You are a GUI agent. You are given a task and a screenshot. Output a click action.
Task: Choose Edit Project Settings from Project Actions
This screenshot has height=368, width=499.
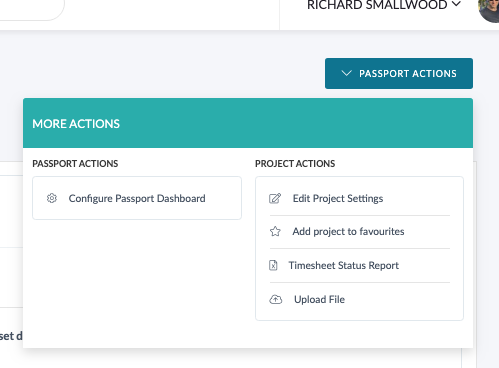click(x=360, y=199)
